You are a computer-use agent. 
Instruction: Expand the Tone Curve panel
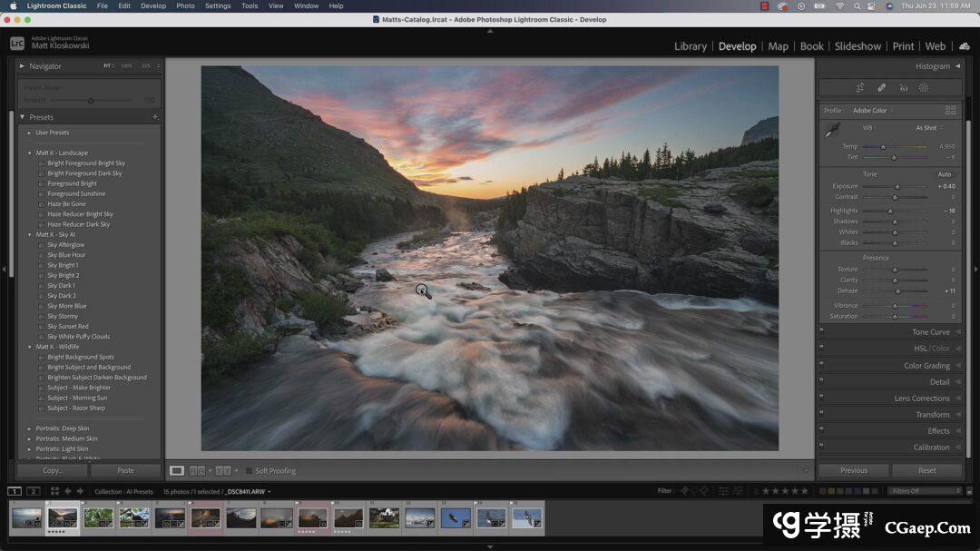[x=931, y=332]
